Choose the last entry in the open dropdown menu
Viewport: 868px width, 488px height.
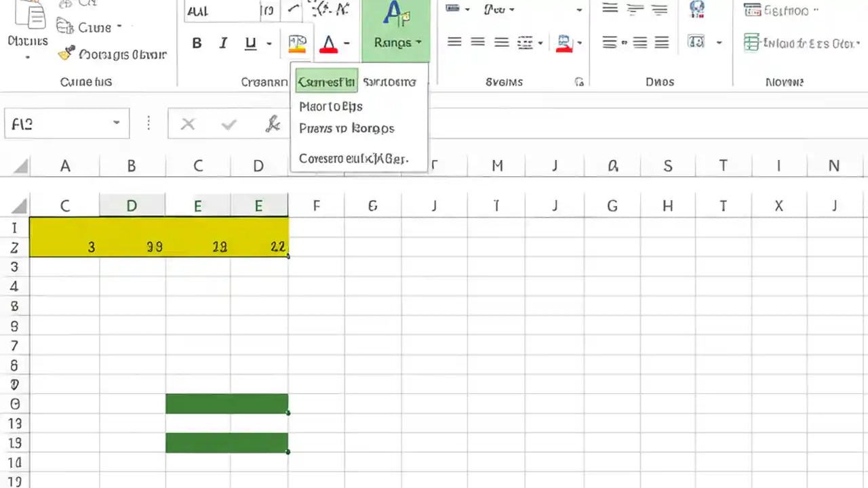[x=353, y=158]
